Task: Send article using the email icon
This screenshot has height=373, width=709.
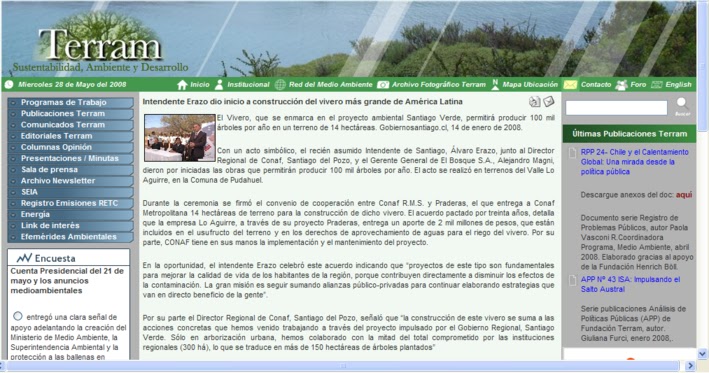Action: click(548, 101)
